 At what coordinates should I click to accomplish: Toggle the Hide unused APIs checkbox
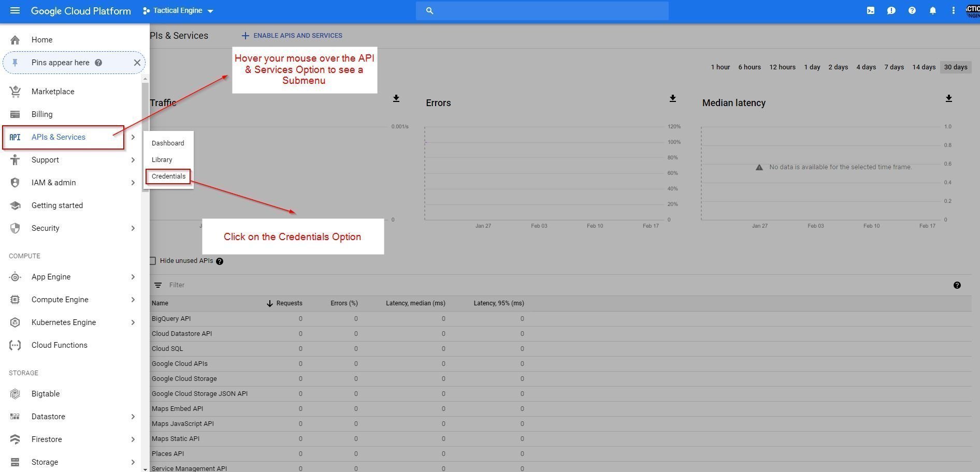152,261
